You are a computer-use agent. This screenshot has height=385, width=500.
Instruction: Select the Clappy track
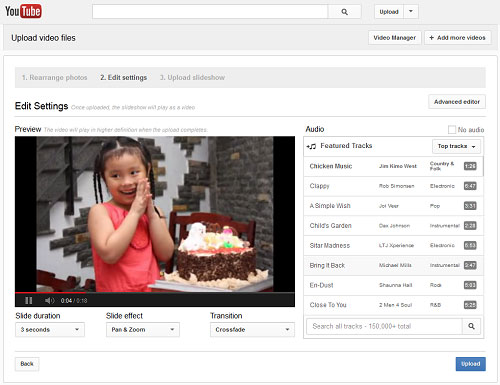click(393, 186)
